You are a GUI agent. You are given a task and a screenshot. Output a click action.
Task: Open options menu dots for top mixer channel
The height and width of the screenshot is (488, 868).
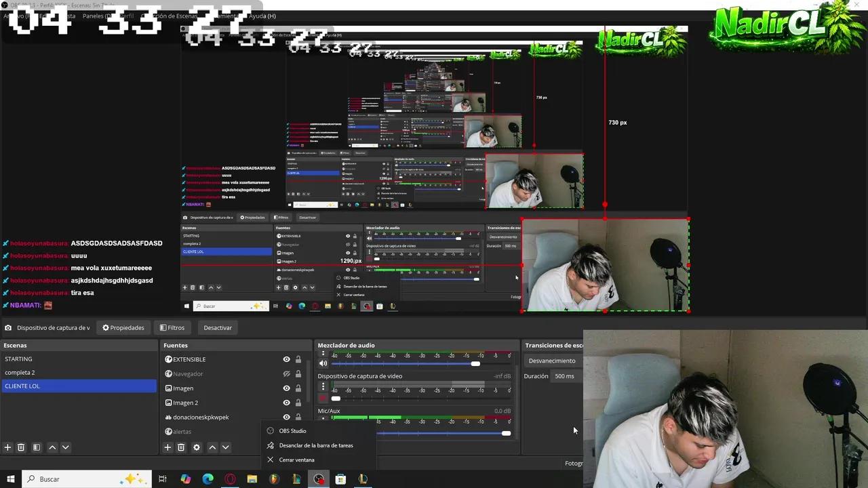tap(323, 354)
